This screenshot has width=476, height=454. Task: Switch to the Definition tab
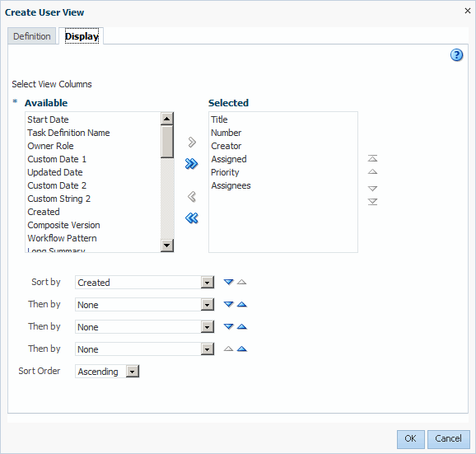pos(32,36)
